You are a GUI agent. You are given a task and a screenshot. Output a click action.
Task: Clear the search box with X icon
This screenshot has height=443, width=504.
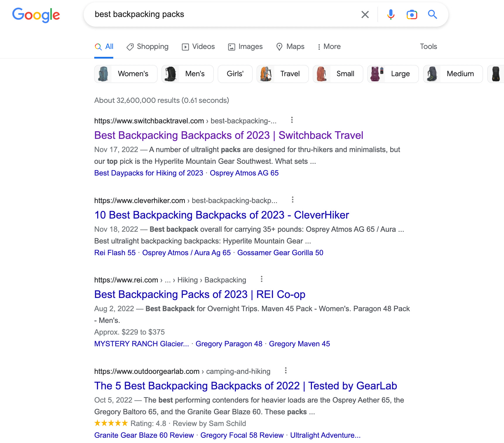(365, 14)
